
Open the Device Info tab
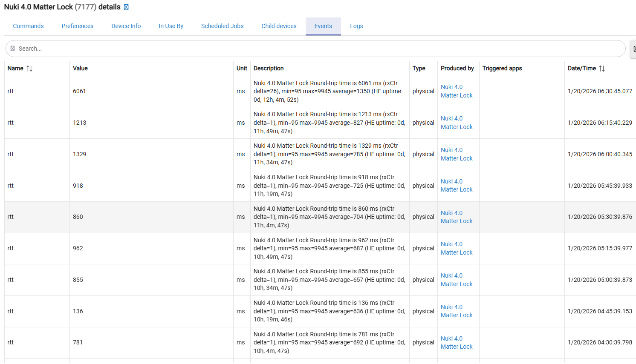tap(126, 26)
